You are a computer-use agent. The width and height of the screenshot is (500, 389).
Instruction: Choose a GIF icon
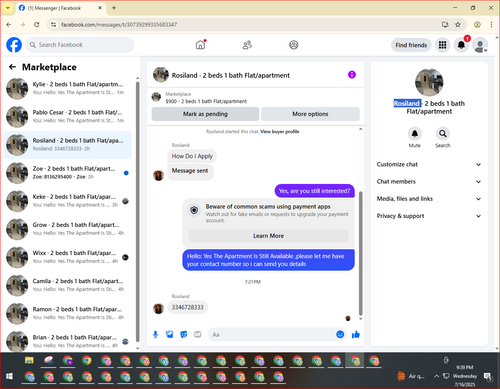198,334
